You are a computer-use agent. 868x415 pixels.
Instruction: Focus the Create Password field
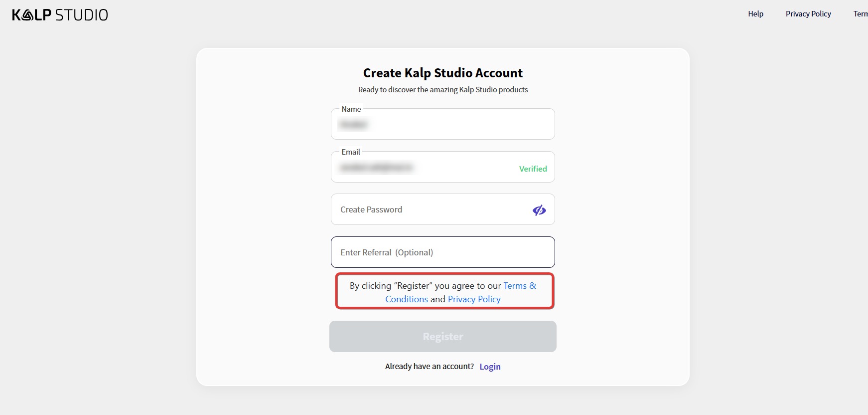pyautogui.click(x=429, y=209)
